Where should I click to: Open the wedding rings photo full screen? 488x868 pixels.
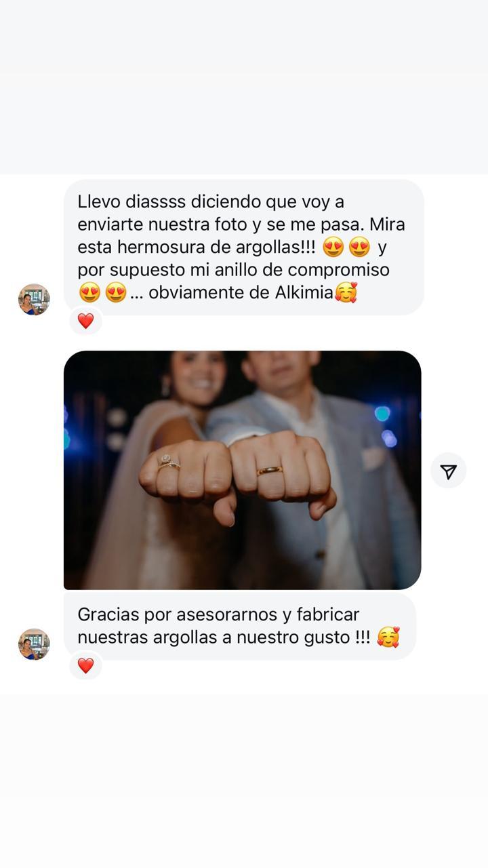pyautogui.click(x=243, y=470)
